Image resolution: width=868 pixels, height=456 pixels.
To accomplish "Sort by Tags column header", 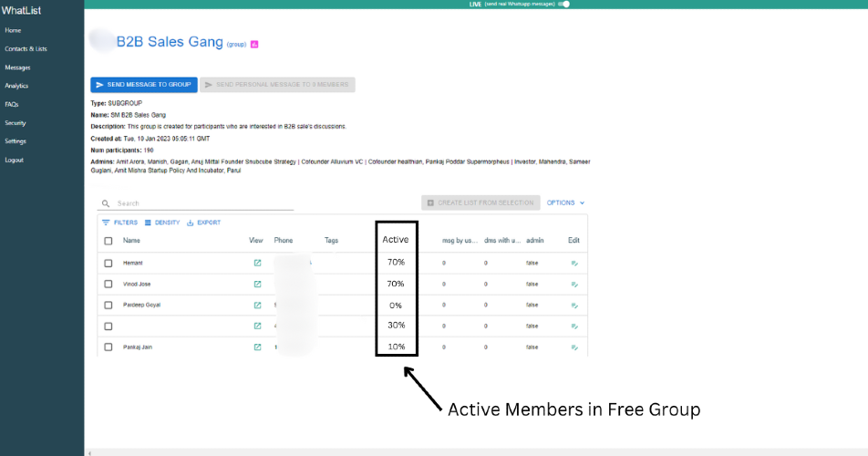I will pyautogui.click(x=331, y=240).
